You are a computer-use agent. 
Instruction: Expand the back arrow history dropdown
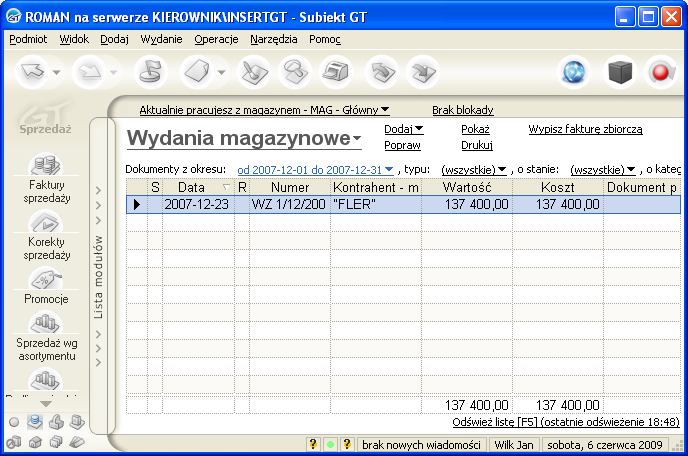[x=56, y=72]
